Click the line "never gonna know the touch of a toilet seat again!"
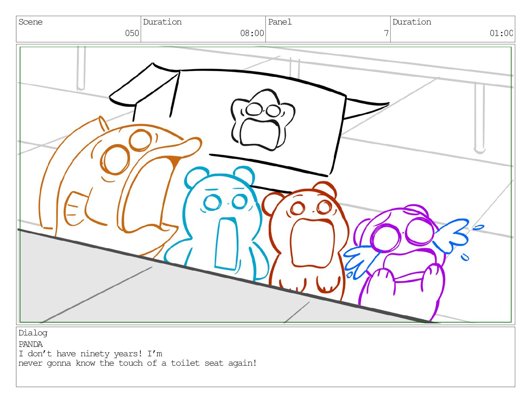Image resolution: width=532 pixels, height=411 pixels. tap(138, 363)
